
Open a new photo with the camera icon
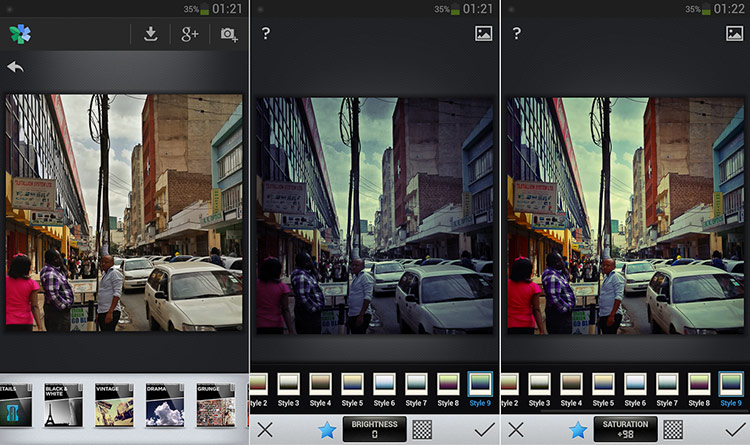click(x=229, y=34)
